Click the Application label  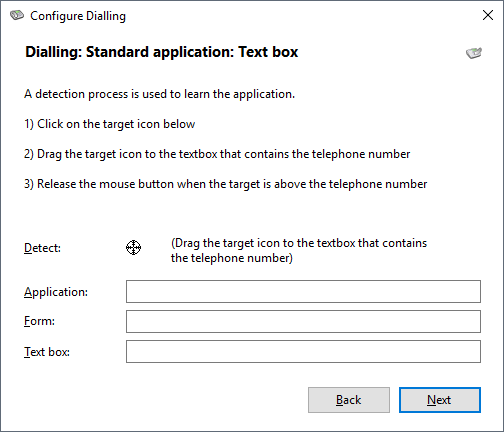click(56, 292)
